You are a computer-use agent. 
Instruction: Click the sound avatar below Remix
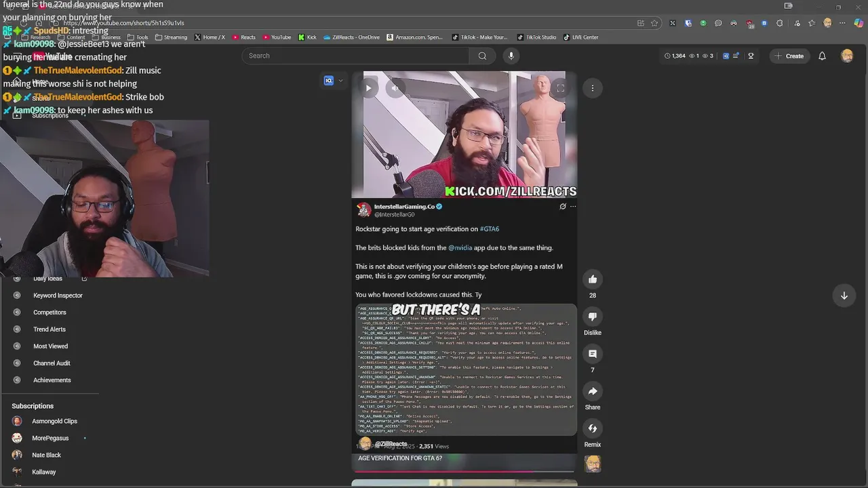point(593,464)
